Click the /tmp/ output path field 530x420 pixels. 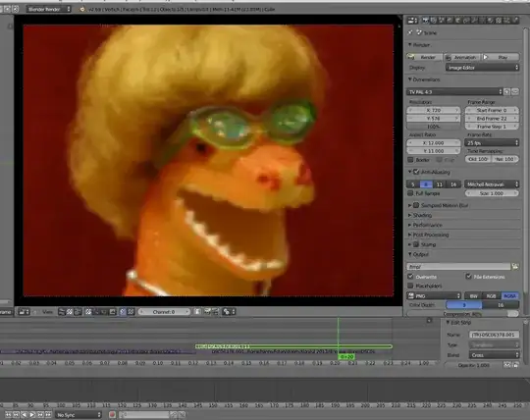[x=458, y=267]
